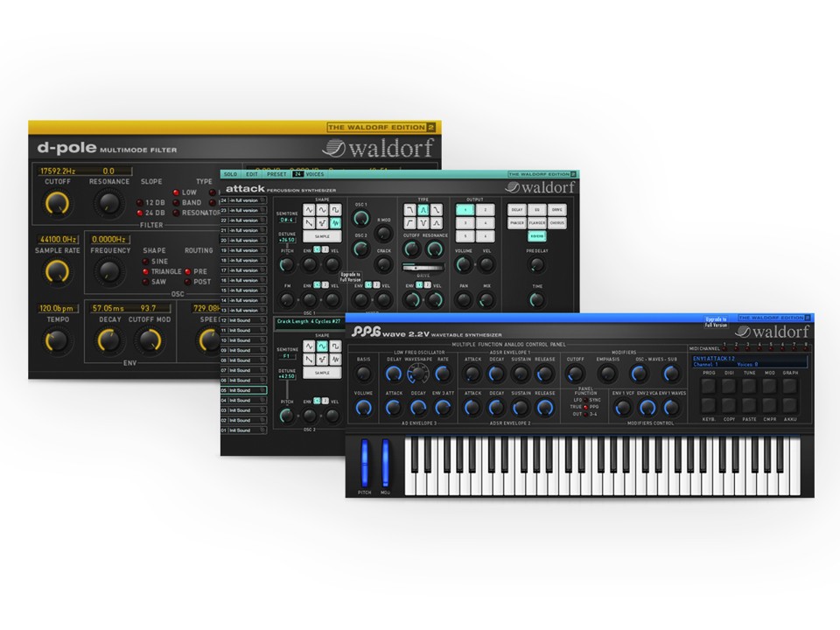Open the voices count selector showing 24
The image size is (840, 630).
(297, 173)
